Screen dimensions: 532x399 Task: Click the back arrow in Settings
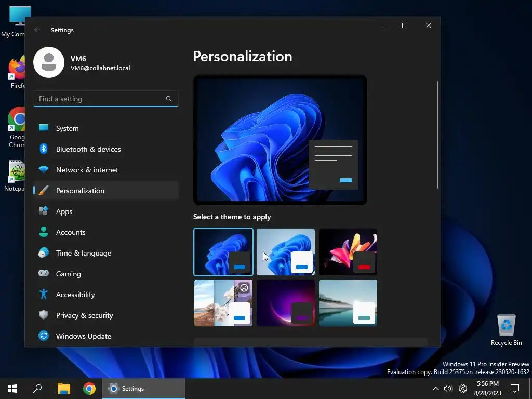[x=37, y=30]
